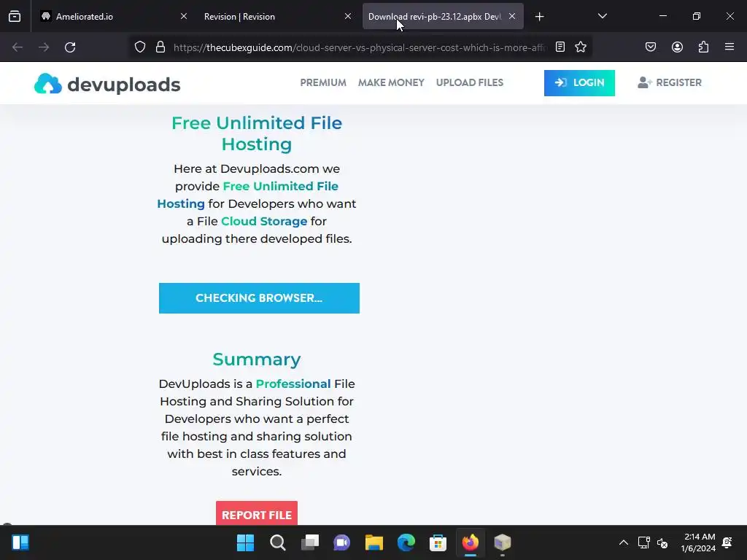The height and width of the screenshot is (560, 747).
Task: Open Firefox View icon in tab strip
Action: pos(15,16)
